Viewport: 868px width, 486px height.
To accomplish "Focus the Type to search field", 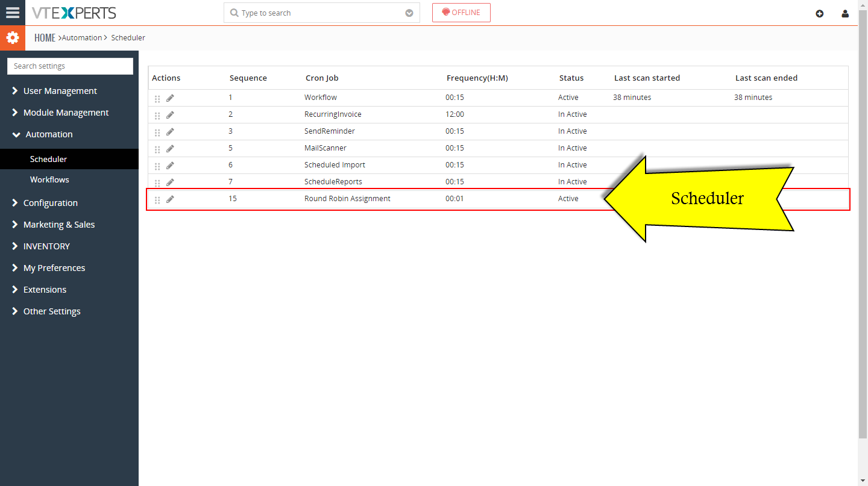I will click(322, 13).
